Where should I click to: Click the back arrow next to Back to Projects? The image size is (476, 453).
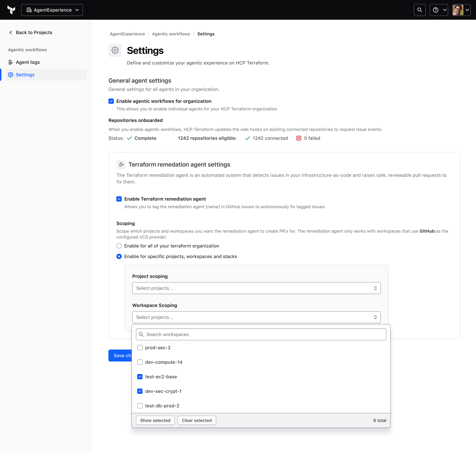11,32
